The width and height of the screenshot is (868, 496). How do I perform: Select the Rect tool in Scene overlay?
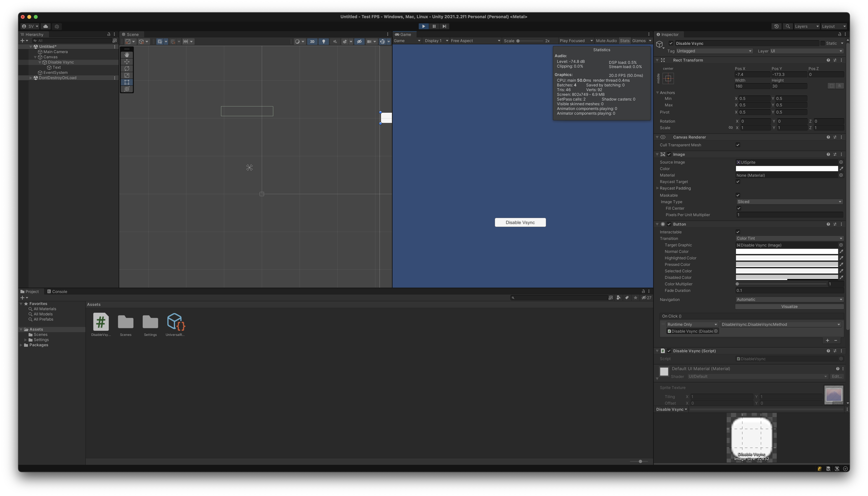[x=127, y=82]
